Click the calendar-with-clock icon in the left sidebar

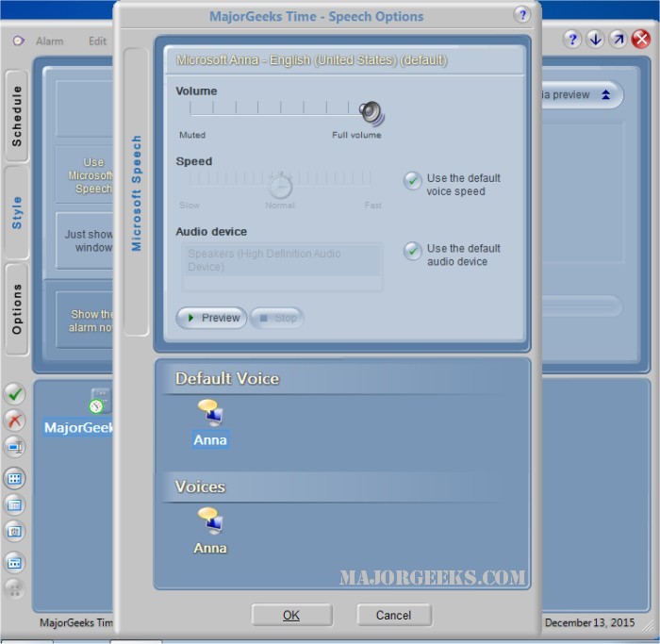pos(15,531)
